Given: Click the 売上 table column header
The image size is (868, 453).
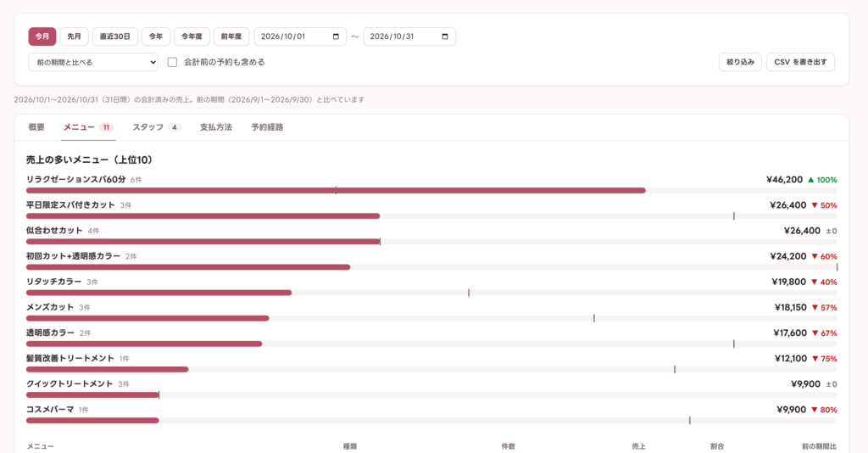Looking at the screenshot, I should point(639,446).
